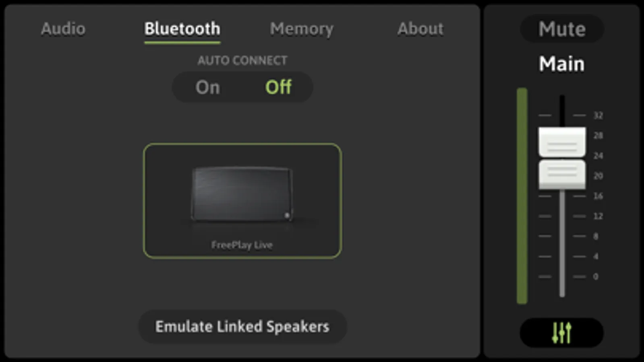Open the mixer faders icon button
The height and width of the screenshot is (362, 644).
pyautogui.click(x=561, y=333)
